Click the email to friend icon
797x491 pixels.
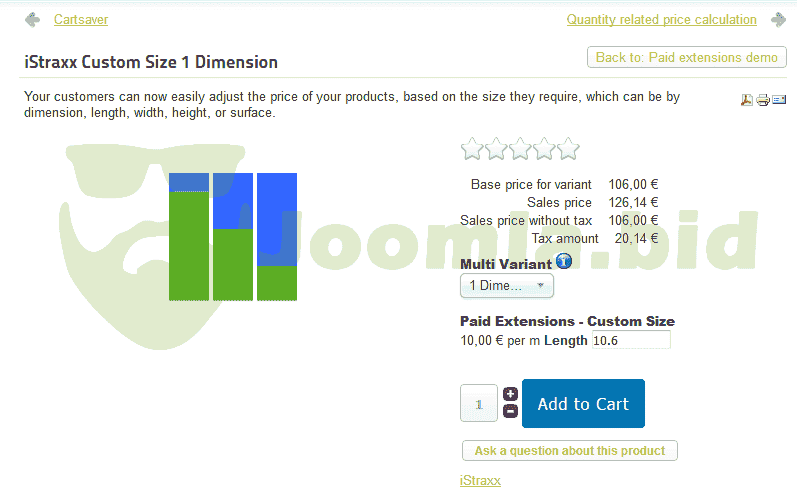pos(779,100)
